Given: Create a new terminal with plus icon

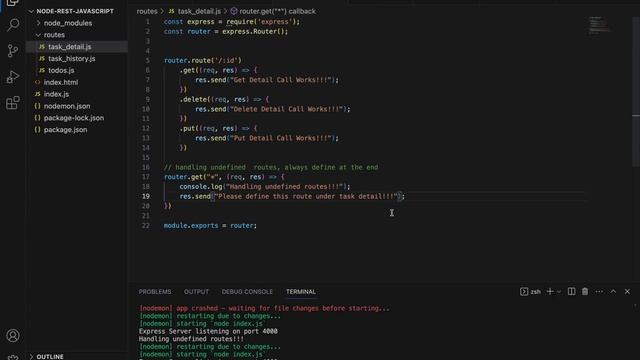Looking at the screenshot, I should [x=550, y=291].
